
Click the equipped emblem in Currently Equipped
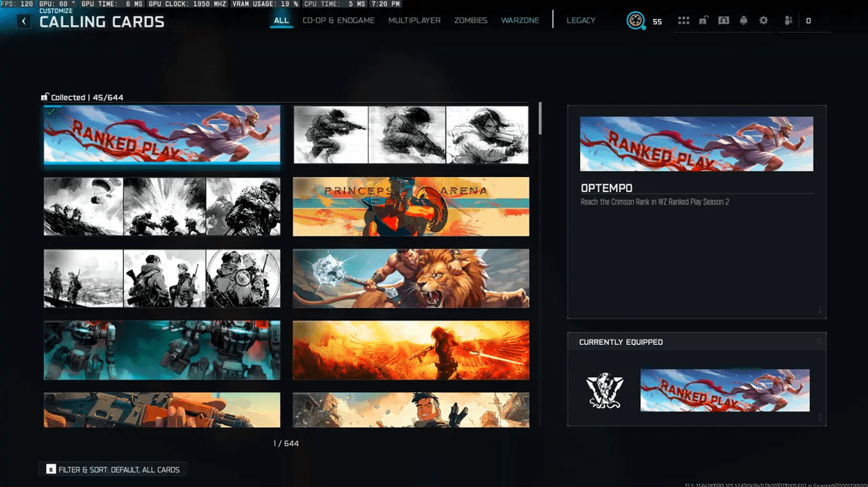pos(605,390)
